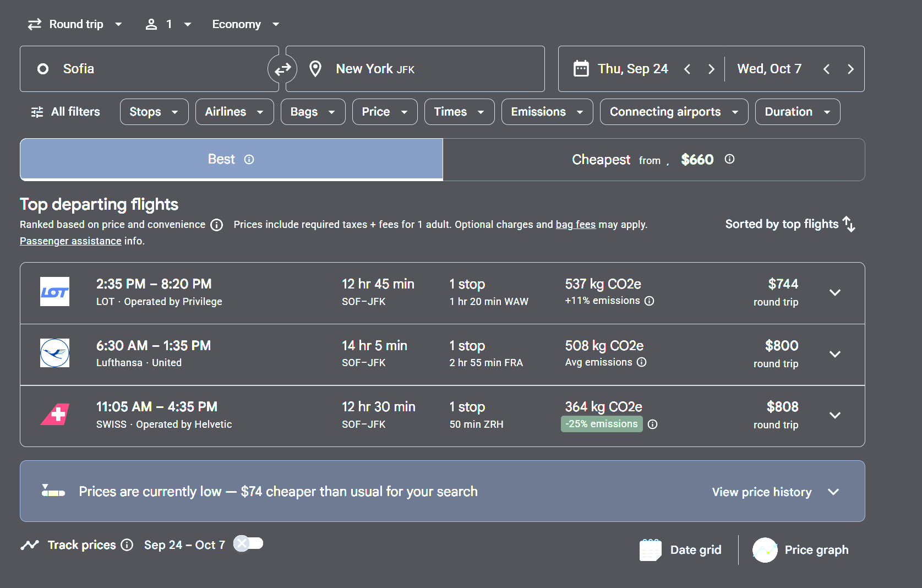Click the sort arrows by Sorted by top flights
This screenshot has width=922, height=588.
(x=849, y=224)
